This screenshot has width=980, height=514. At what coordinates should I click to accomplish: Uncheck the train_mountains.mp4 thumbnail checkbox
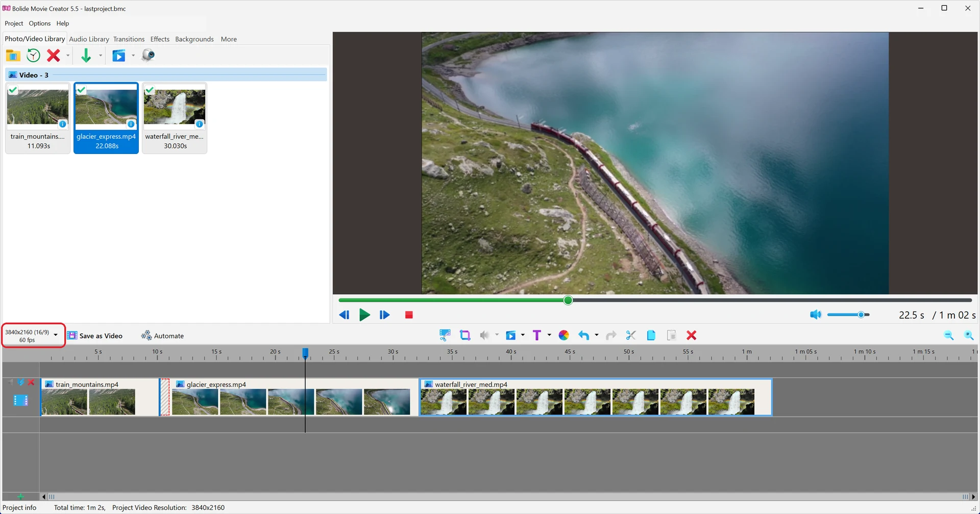coord(13,90)
